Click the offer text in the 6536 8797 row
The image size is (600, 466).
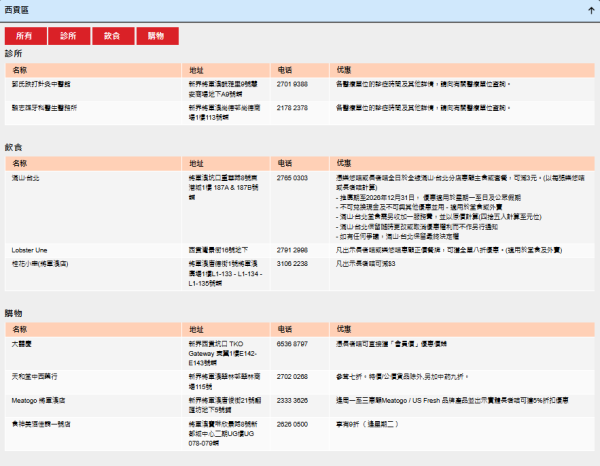coord(391,344)
